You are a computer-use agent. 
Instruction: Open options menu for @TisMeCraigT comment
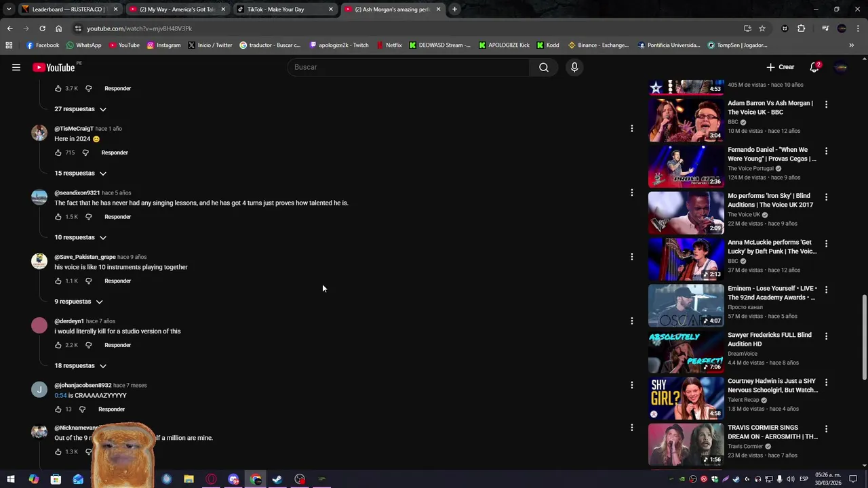coord(631,128)
